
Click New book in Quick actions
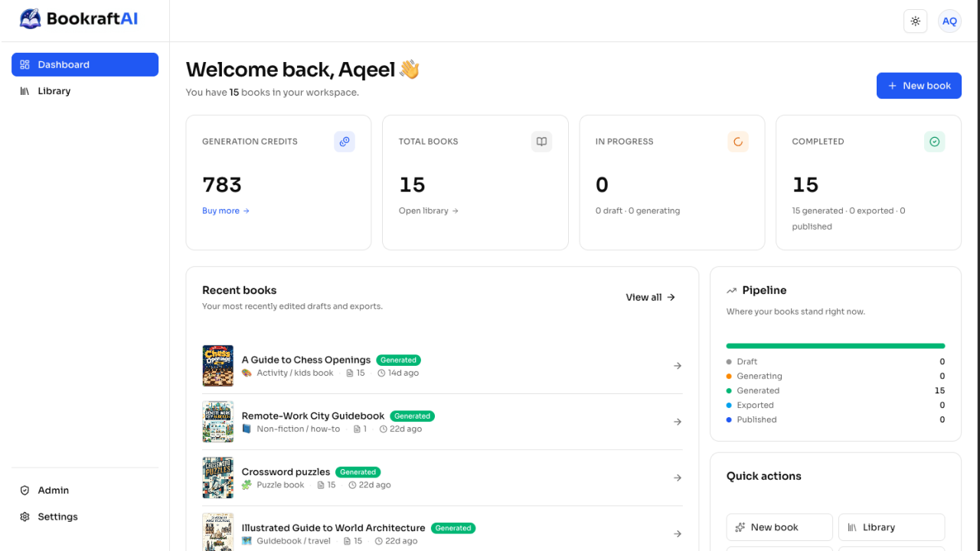tap(779, 527)
